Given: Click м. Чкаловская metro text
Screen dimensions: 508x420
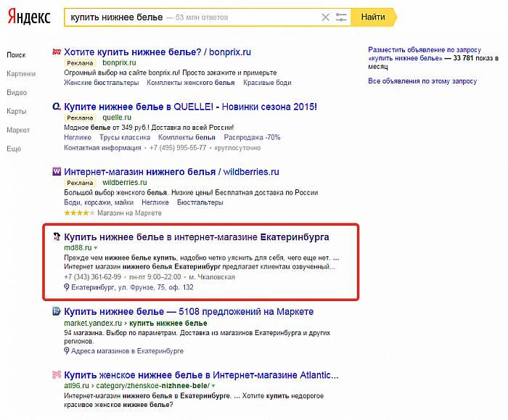Looking at the screenshot, I should [212, 277].
